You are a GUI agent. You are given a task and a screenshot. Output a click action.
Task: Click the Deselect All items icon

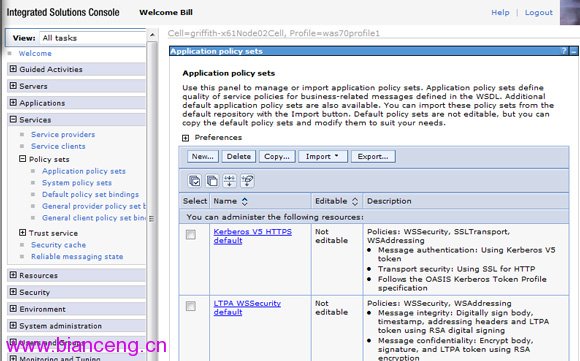(x=212, y=181)
